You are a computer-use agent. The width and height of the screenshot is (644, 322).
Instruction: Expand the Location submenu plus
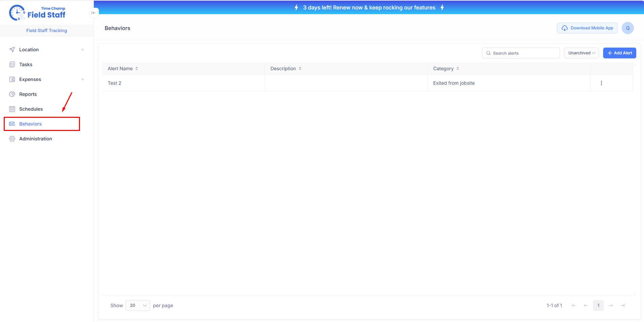tap(83, 50)
